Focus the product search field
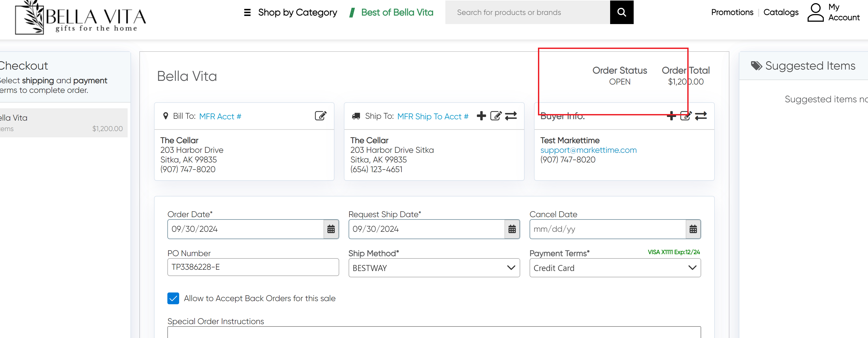This screenshot has height=338, width=868. (x=527, y=13)
